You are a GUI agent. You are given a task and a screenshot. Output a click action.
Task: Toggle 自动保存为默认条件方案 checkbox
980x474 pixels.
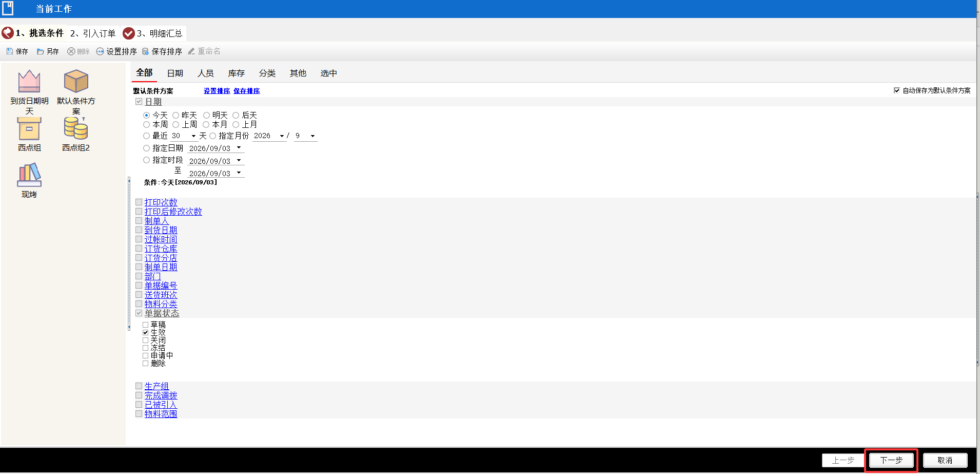tap(897, 90)
